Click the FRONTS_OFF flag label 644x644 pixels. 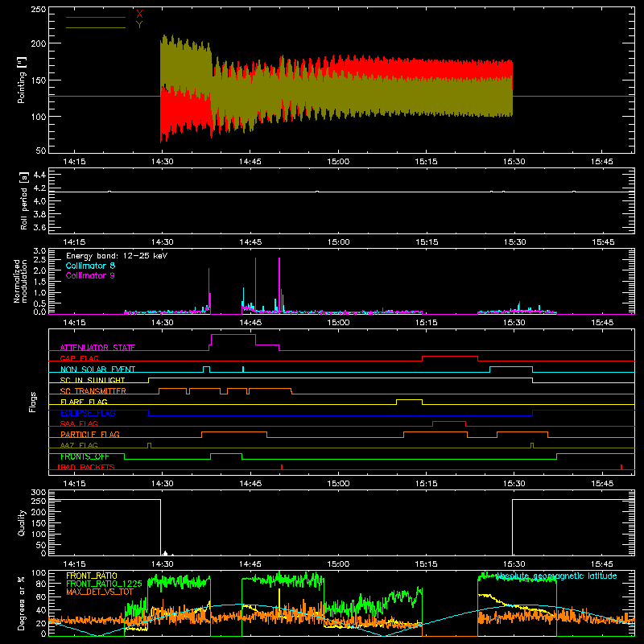[x=85, y=456]
